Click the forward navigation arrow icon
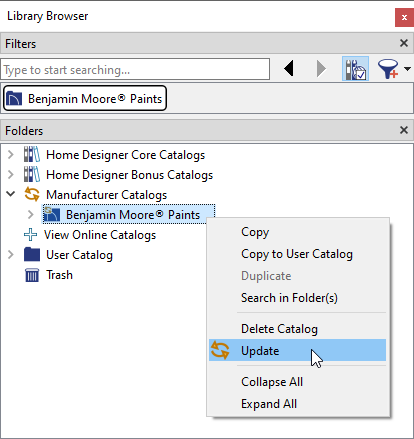Image resolution: width=414 pixels, height=439 pixels. point(321,69)
